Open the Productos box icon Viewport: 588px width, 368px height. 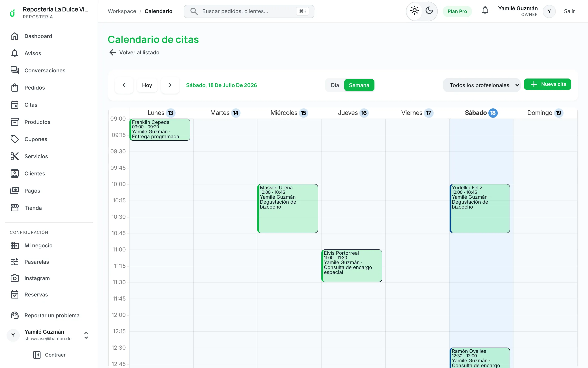14,122
